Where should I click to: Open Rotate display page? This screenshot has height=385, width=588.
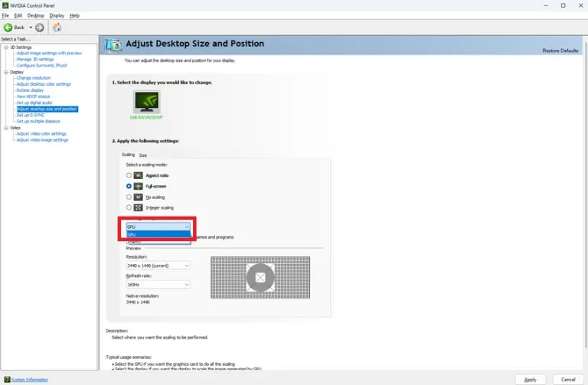click(30, 90)
